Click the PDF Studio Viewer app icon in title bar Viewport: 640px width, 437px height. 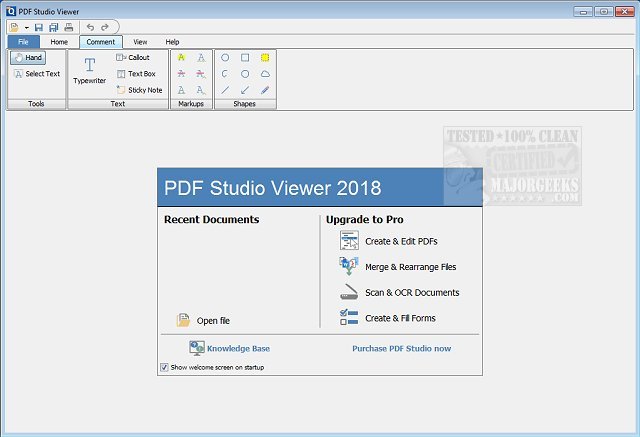click(x=11, y=11)
